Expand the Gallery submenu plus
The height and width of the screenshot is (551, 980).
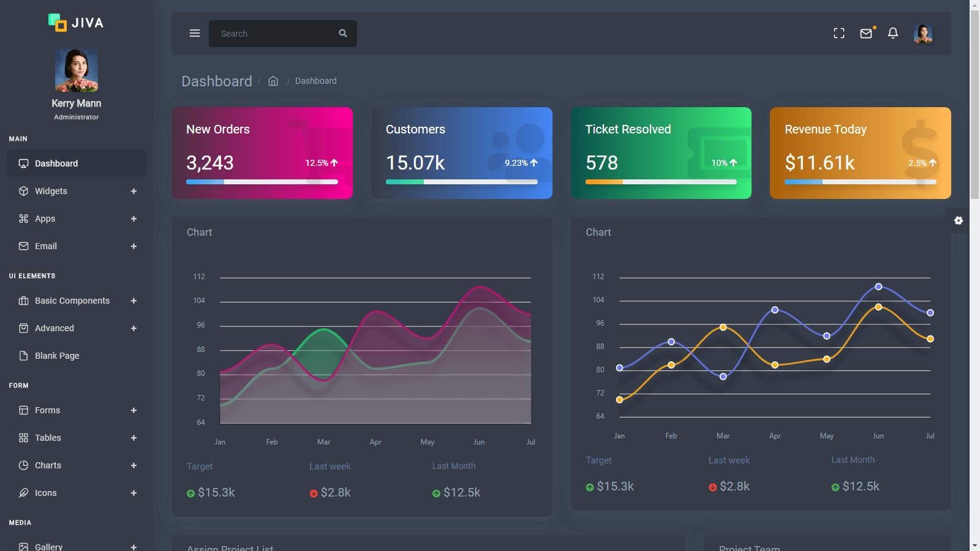[x=134, y=547]
